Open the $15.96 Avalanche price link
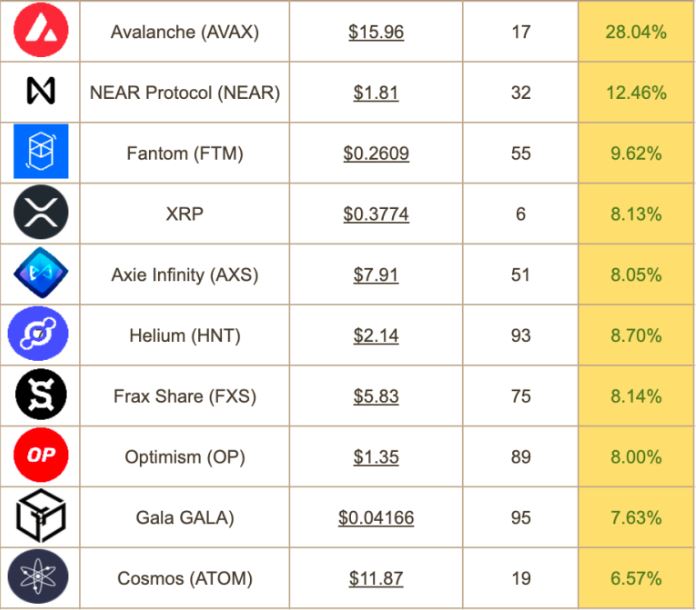 click(376, 32)
